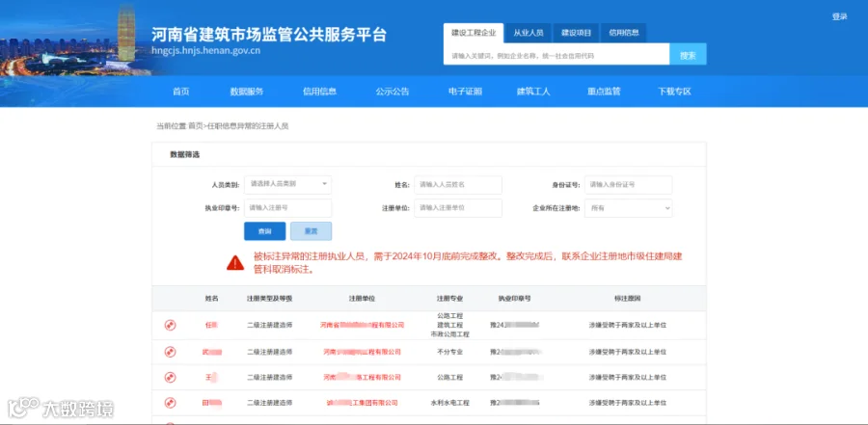The height and width of the screenshot is (425, 868).
Task: Open the 建筑工人 navigation menu
Action: pos(533,92)
